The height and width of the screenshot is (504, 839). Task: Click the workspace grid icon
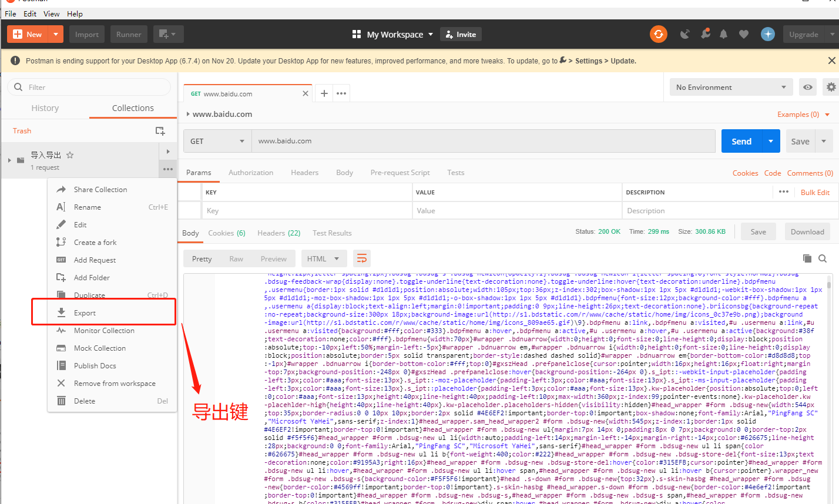(356, 34)
